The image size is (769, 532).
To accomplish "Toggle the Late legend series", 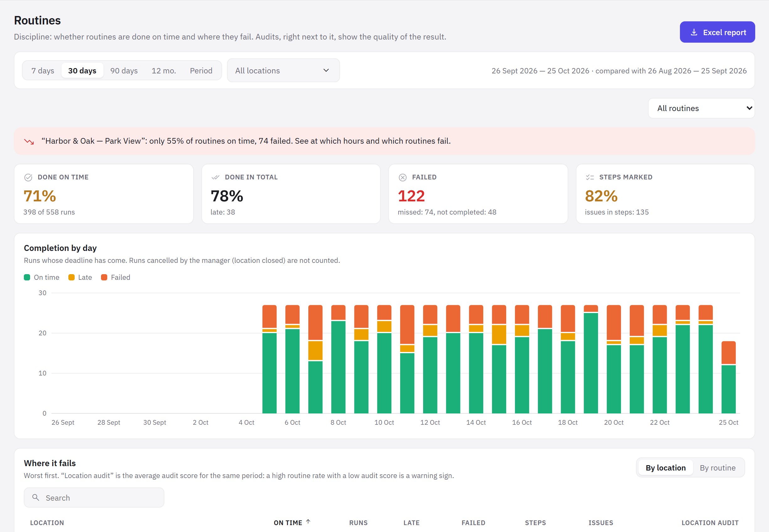I will click(x=80, y=277).
